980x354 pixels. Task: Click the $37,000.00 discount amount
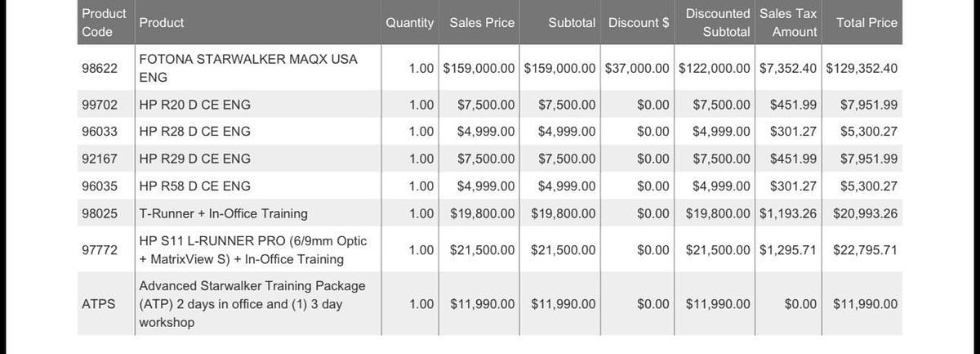point(637,69)
